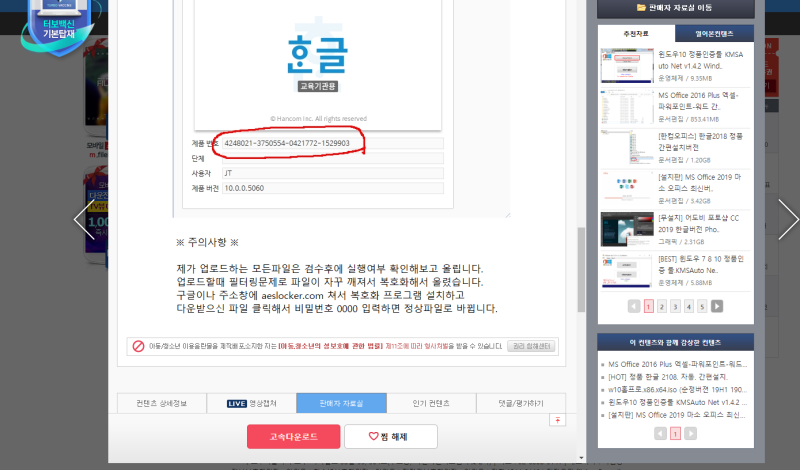
Task: Click the previous page arrow in 추천자료 pagination
Action: 634,306
